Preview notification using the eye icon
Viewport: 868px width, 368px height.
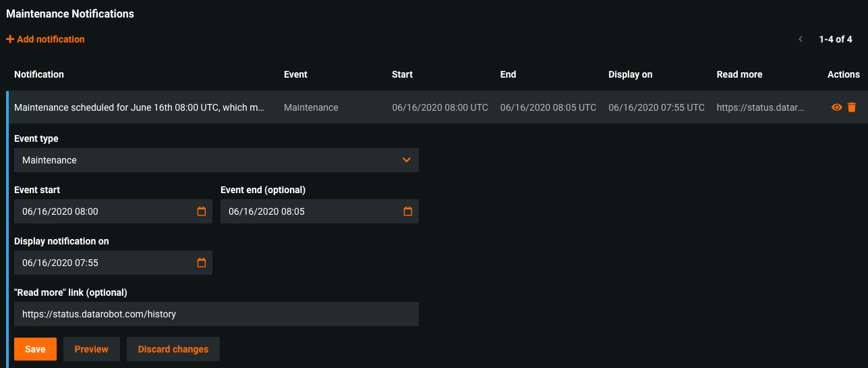836,107
